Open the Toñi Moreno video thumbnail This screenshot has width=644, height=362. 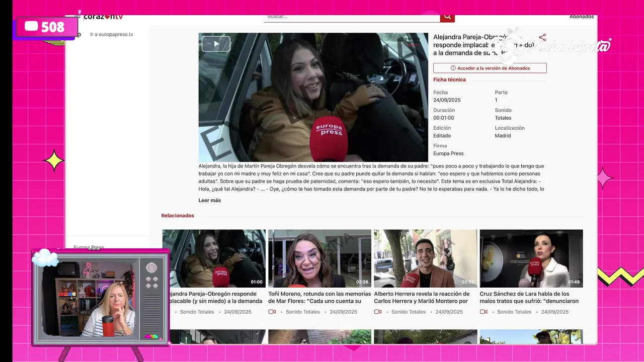[x=319, y=258]
